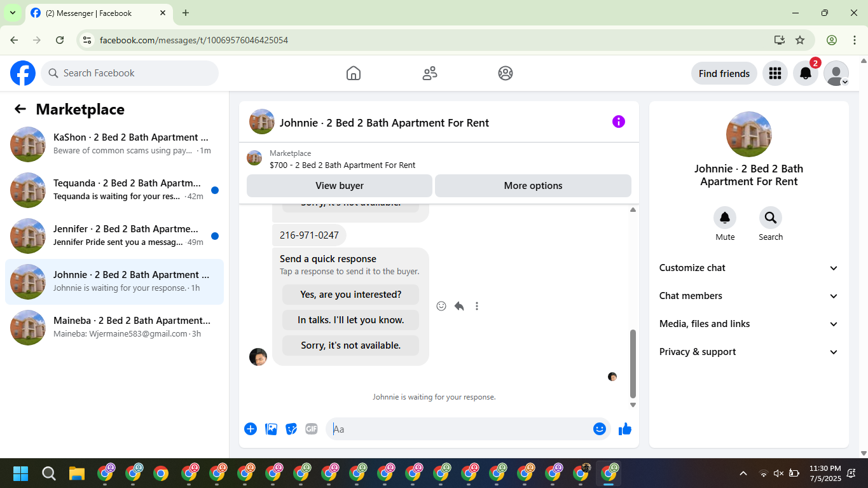Click the Find friends button
Screen dimensions: 868x488
(x=724, y=73)
